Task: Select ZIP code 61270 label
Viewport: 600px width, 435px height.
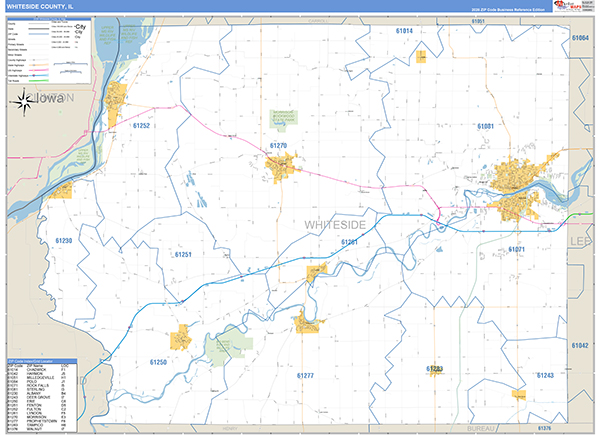Action: pyautogui.click(x=278, y=146)
